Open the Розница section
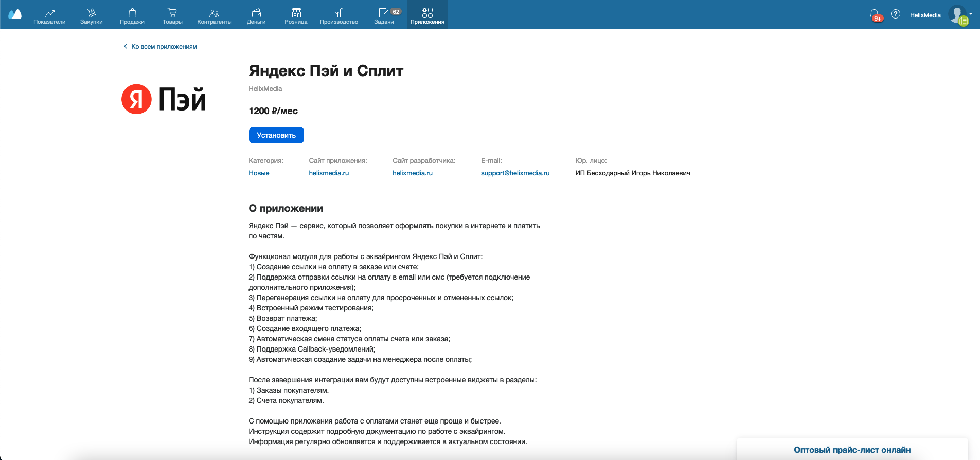The width and height of the screenshot is (980, 460). click(x=296, y=15)
